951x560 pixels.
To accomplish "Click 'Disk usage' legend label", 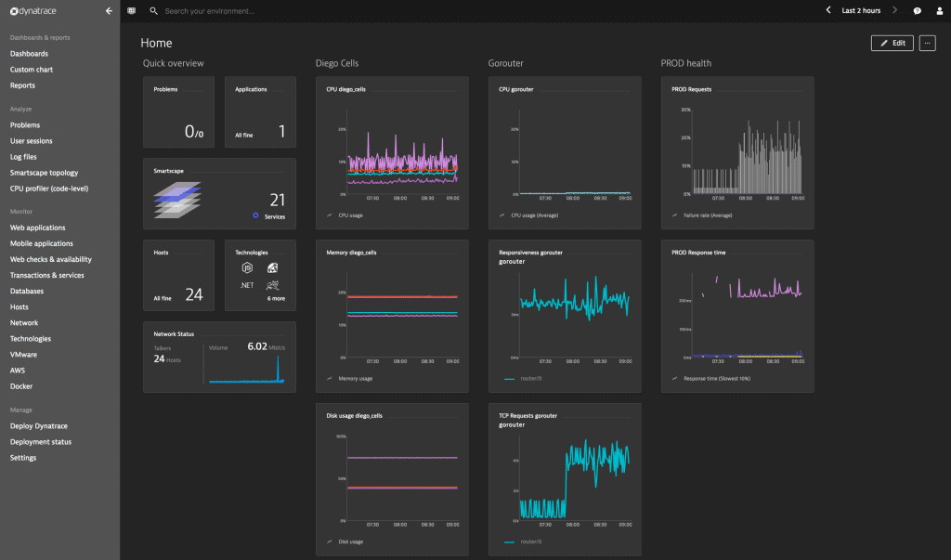I will (350, 541).
